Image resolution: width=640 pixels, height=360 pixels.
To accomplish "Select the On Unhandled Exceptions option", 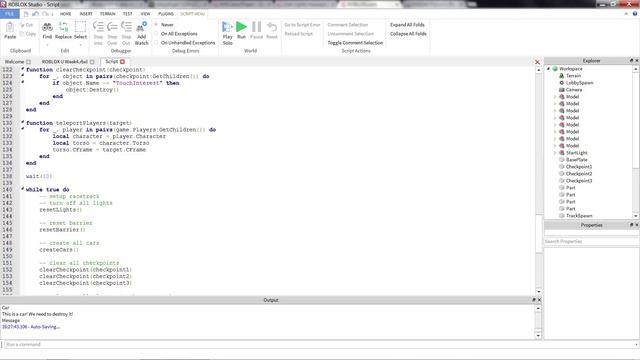I will (x=184, y=42).
